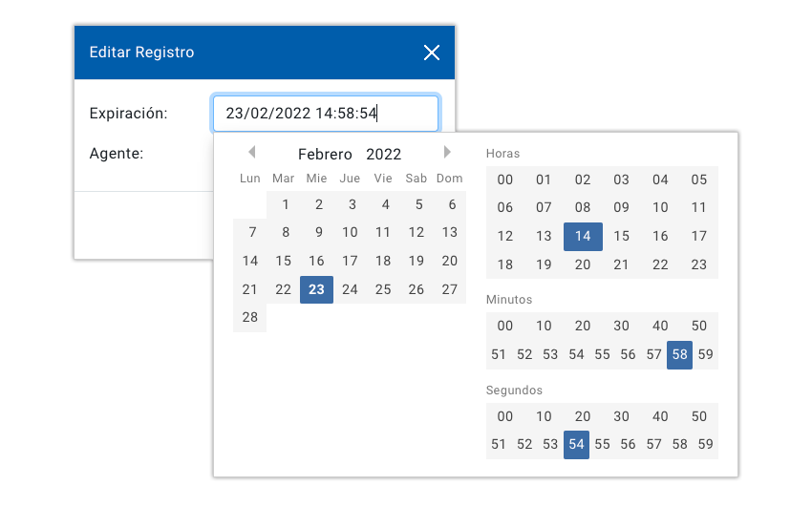Select day 15 in February calendar
Image resolution: width=812 pixels, height=507 pixels.
(284, 261)
